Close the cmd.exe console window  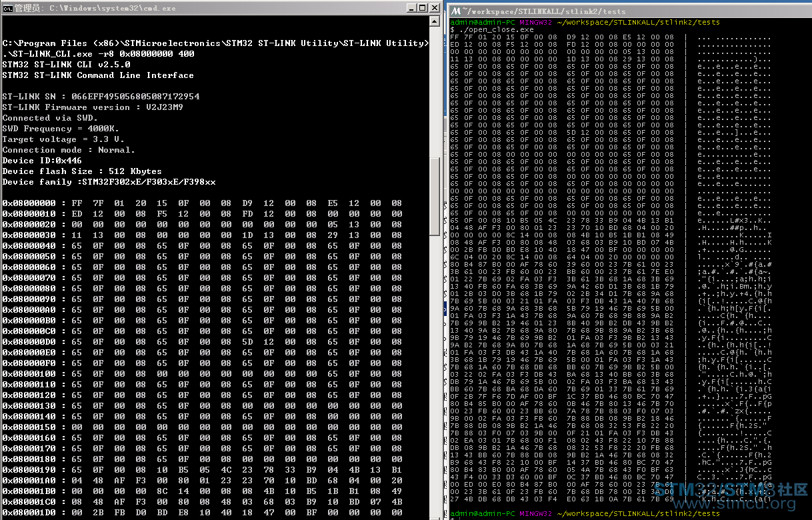coord(434,8)
